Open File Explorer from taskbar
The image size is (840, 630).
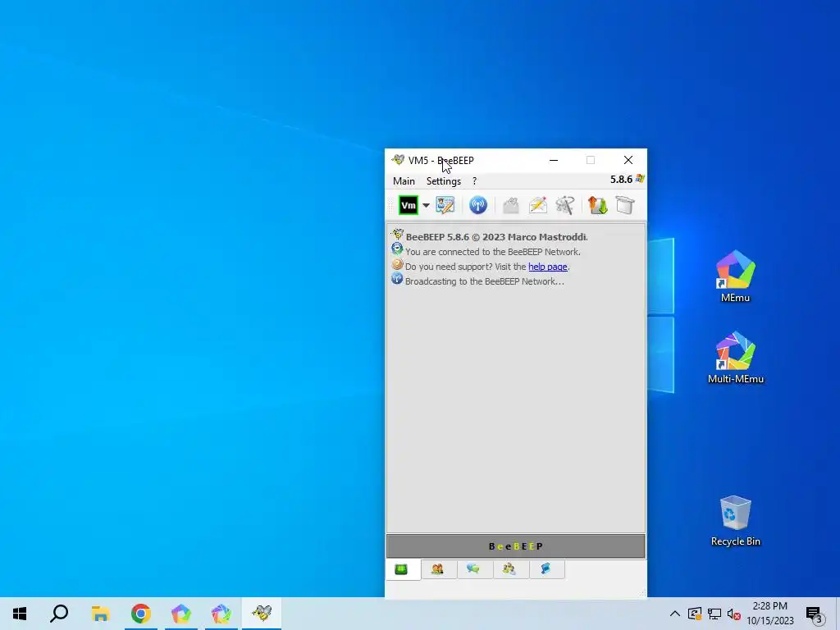[x=100, y=614]
